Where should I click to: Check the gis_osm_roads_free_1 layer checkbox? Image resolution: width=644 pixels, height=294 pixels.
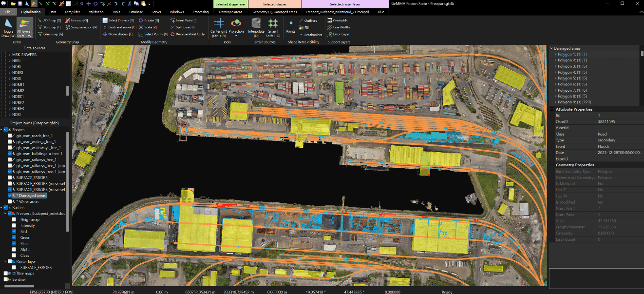pos(10,136)
